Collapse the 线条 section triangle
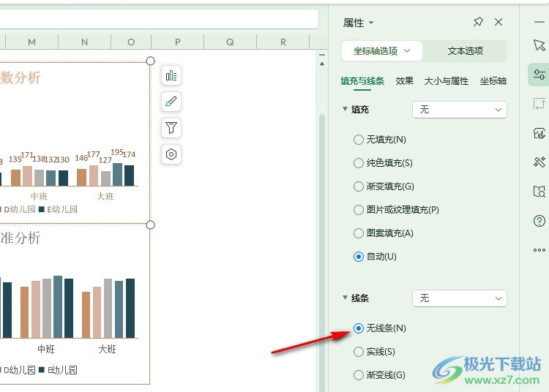The height and width of the screenshot is (392, 549). [x=345, y=298]
